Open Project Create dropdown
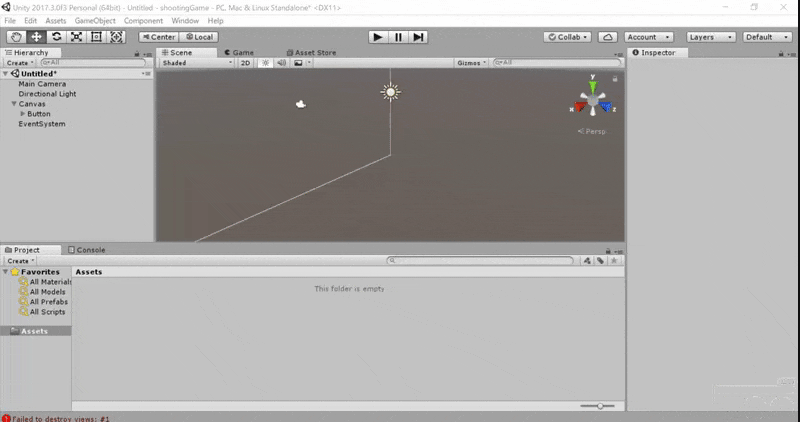The height and width of the screenshot is (422, 800). click(20, 261)
